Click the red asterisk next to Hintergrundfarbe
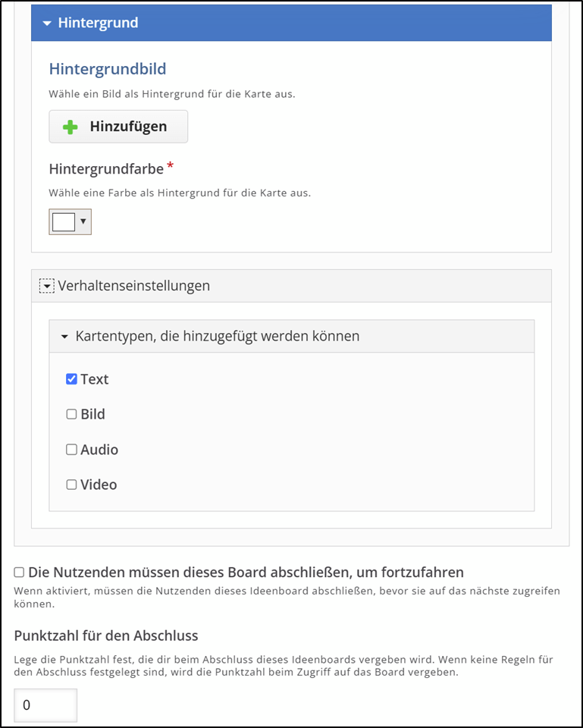 pyautogui.click(x=170, y=166)
